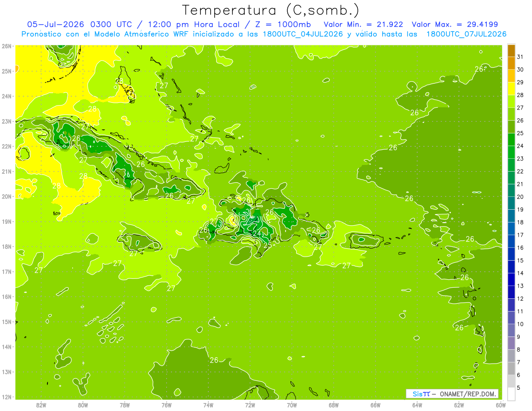This screenshot has height=411, width=532.
Task: Pick the legend swatch between 23 and 24
Action: point(511,152)
